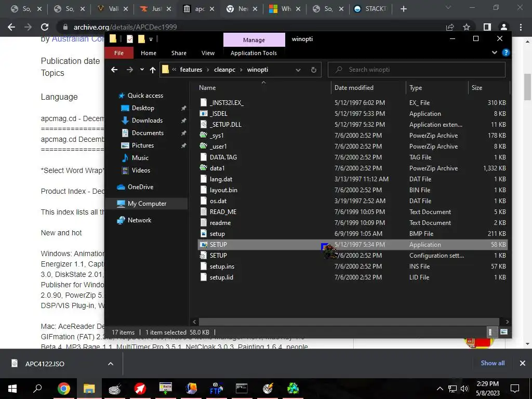Select My Computer in the navigation pane

(147, 204)
